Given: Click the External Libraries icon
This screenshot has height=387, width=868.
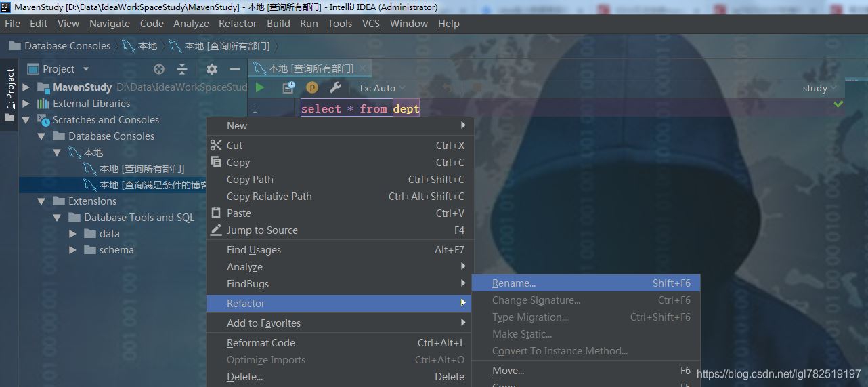Looking at the screenshot, I should (43, 104).
